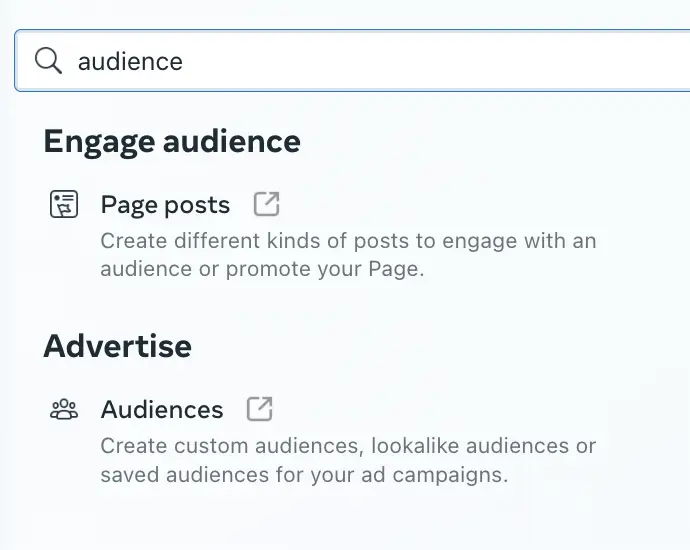Click the Page posts description text
This screenshot has height=550, width=690.
pyautogui.click(x=349, y=255)
